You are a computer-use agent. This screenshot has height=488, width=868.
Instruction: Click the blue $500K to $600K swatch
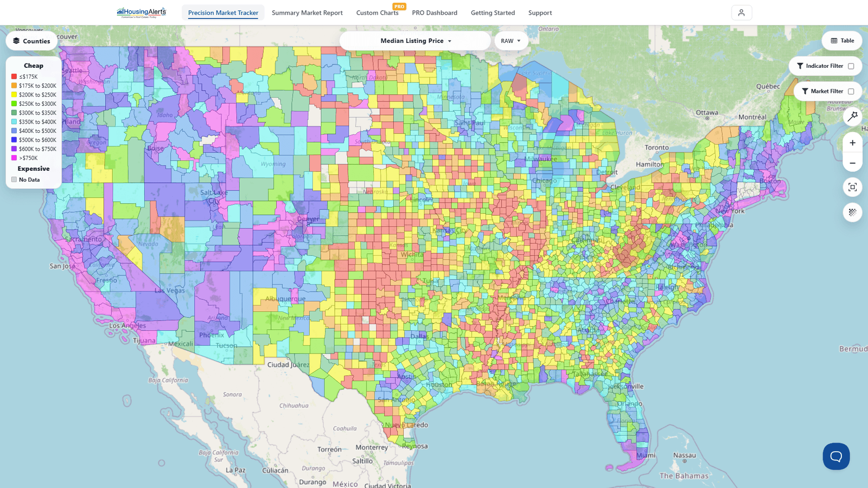(x=14, y=140)
